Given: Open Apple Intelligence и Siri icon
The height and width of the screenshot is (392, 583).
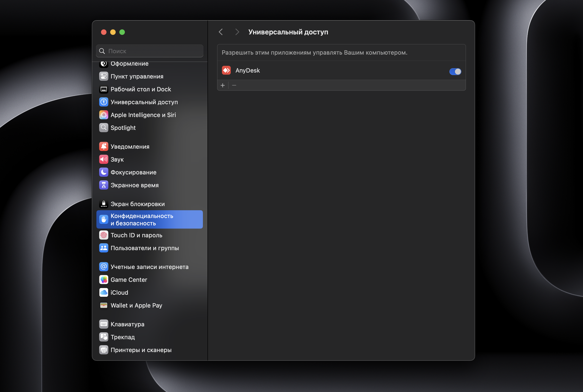Looking at the screenshot, I should coord(104,115).
